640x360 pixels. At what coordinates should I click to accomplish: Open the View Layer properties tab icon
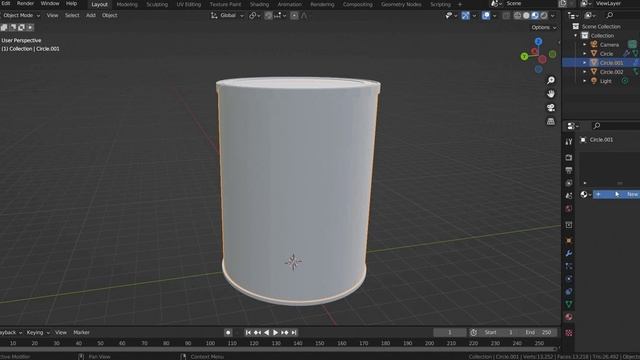click(569, 183)
